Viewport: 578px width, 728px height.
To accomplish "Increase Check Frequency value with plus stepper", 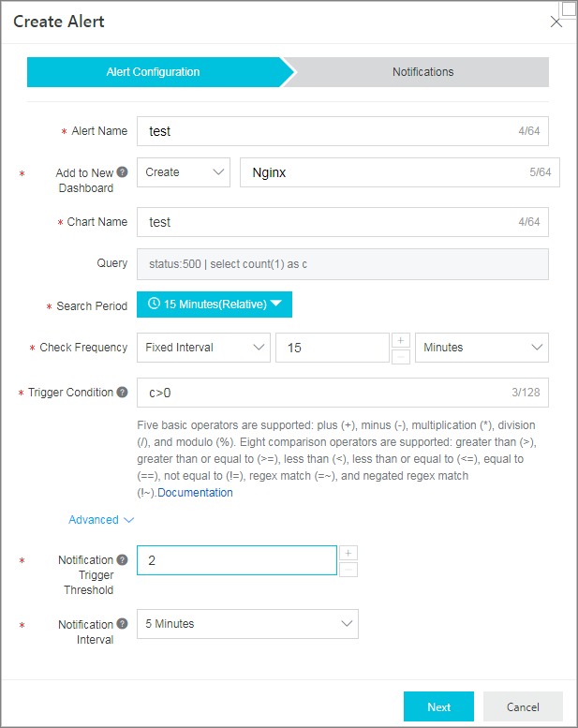I will (x=401, y=340).
